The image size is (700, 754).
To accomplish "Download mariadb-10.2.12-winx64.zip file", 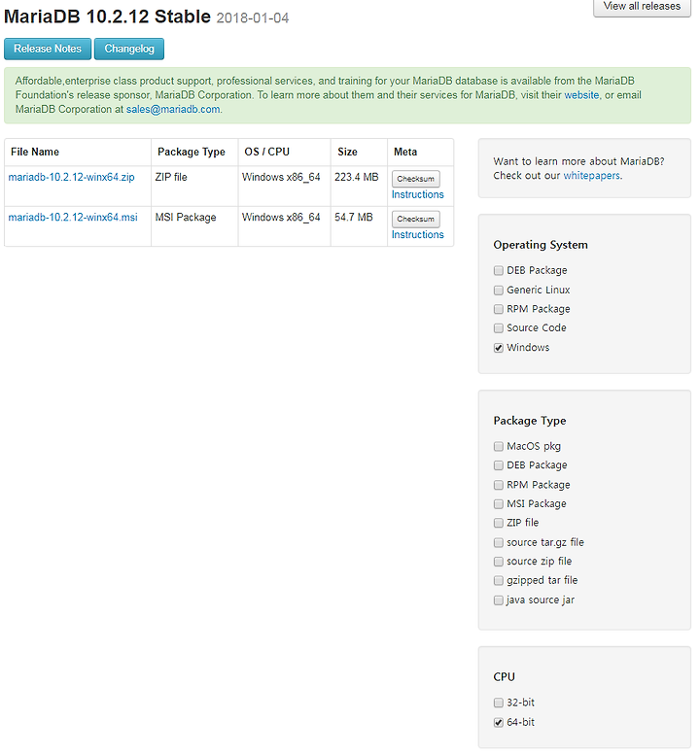I will coord(72,177).
